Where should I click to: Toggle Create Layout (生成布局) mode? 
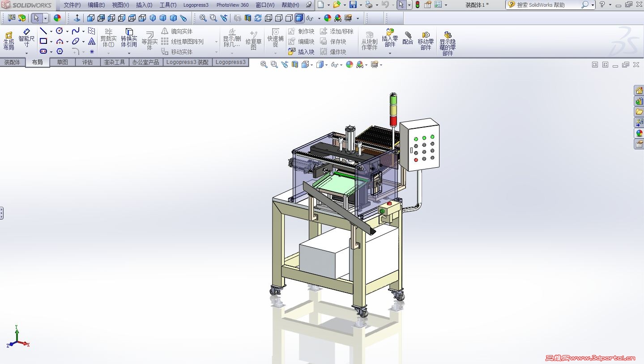[9, 41]
